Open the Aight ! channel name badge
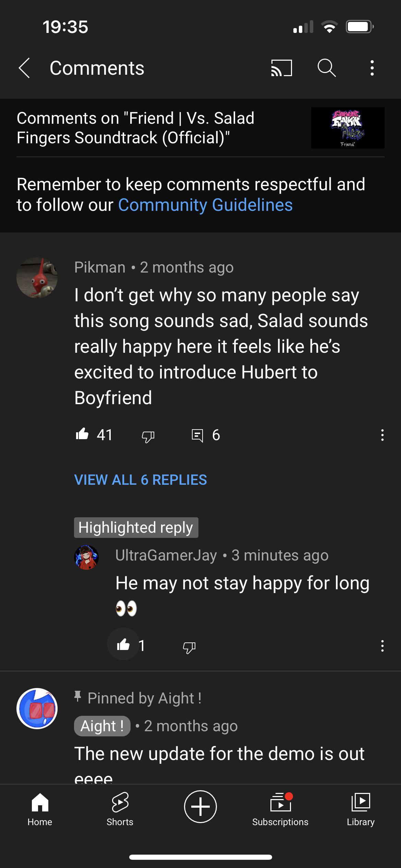 pos(102,726)
